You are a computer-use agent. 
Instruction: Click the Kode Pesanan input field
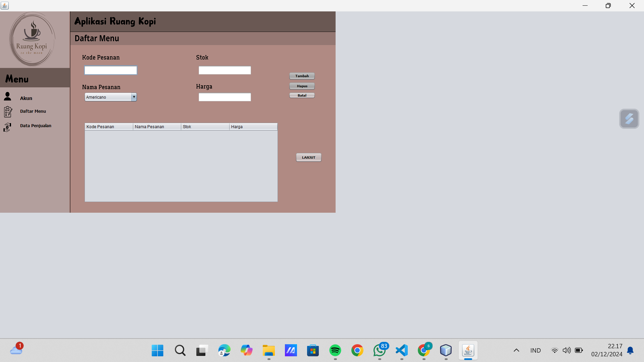pyautogui.click(x=110, y=70)
